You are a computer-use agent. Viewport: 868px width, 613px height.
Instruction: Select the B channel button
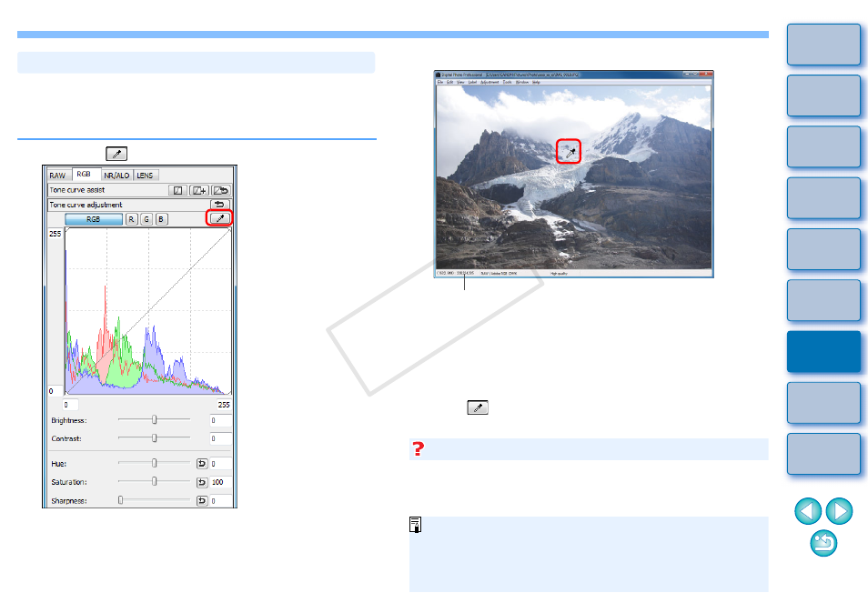point(161,219)
